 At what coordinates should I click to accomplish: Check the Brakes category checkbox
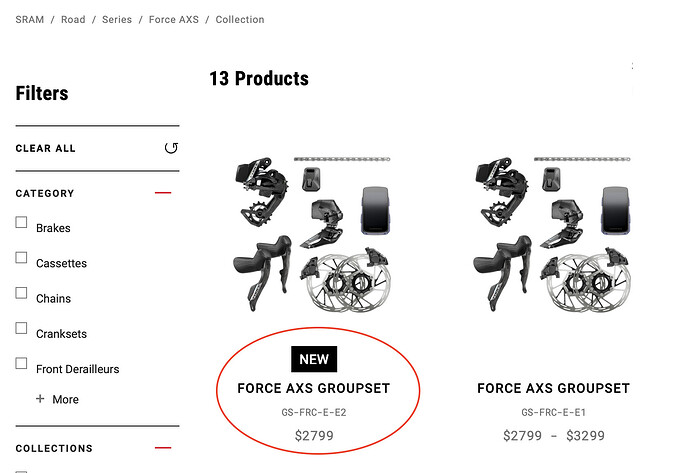point(21,223)
